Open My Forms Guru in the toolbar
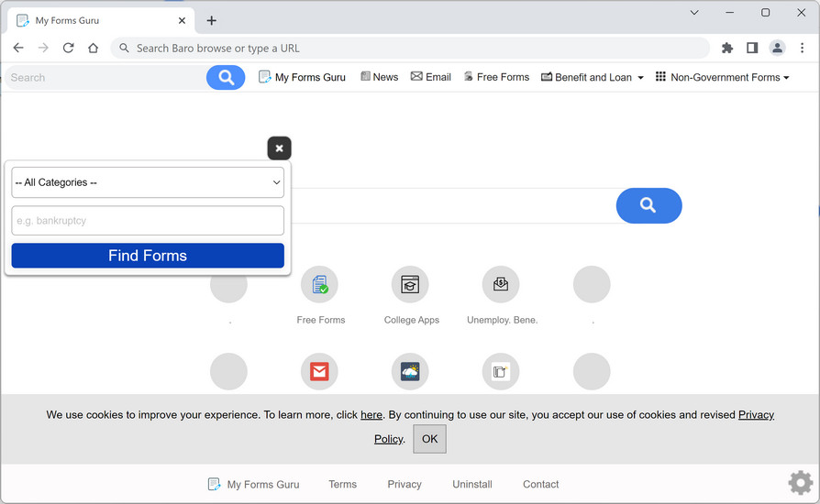This screenshot has width=820, height=504. click(303, 77)
